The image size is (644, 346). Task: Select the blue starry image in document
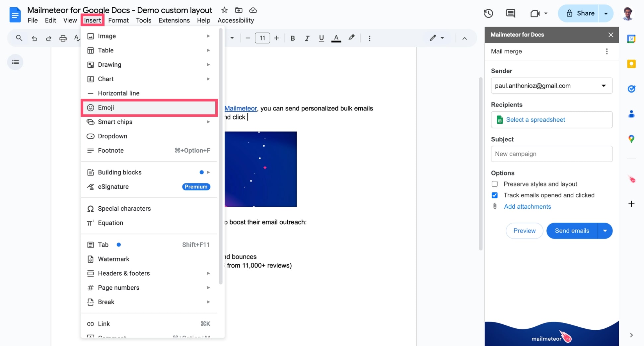click(261, 169)
